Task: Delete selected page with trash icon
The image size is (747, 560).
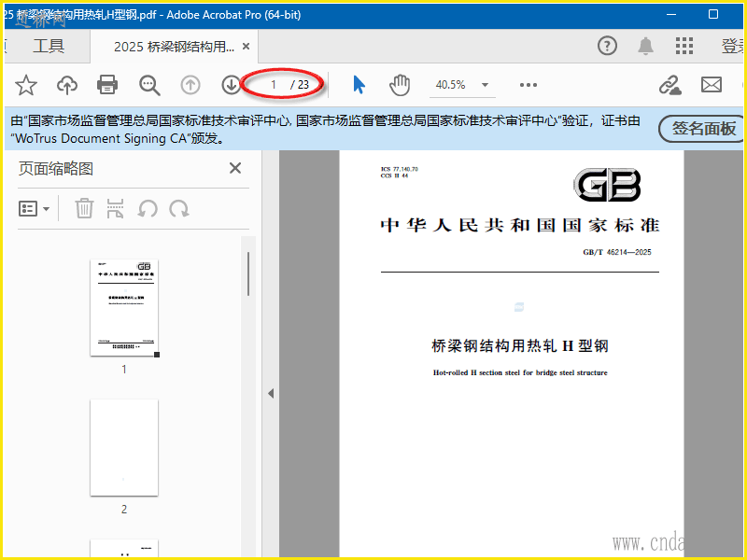Action: pos(84,208)
